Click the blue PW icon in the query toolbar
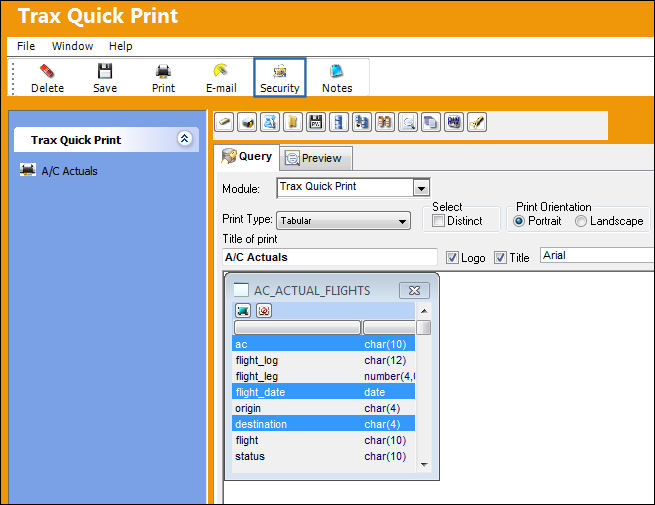 pos(454,122)
